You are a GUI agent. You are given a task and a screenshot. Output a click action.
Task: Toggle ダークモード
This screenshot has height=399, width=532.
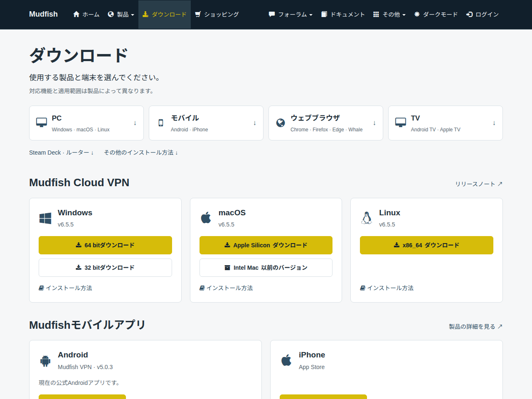coord(436,15)
